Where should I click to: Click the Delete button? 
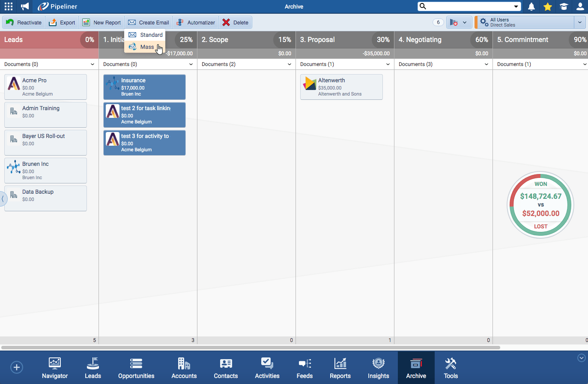[235, 23]
